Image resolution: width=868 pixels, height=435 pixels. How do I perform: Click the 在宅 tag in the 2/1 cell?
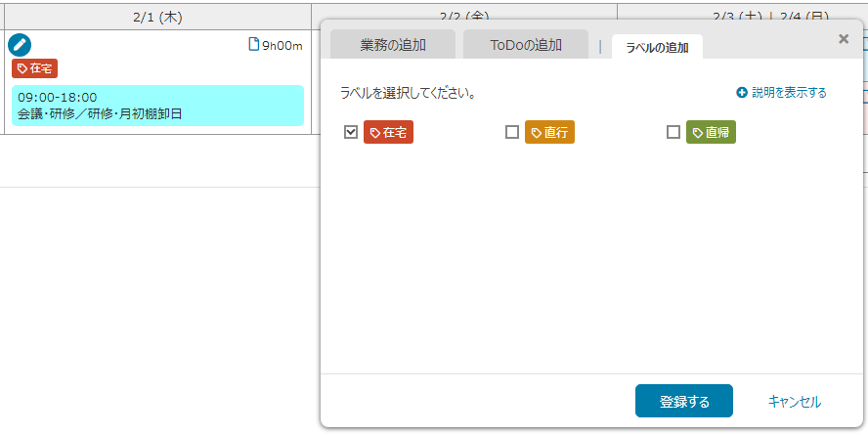pos(35,68)
